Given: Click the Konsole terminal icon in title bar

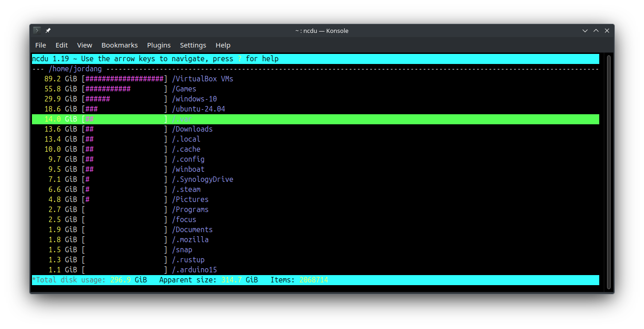Looking at the screenshot, I should pos(37,31).
